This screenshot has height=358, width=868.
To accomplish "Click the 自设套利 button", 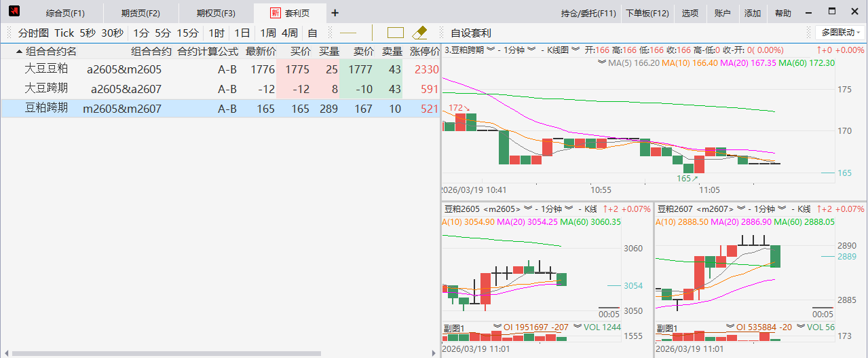I will (470, 33).
